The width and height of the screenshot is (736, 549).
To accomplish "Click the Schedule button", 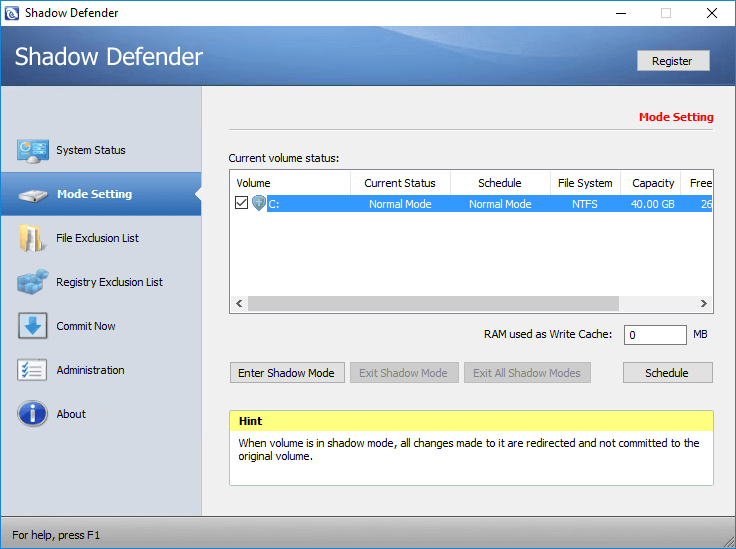I will click(x=667, y=373).
